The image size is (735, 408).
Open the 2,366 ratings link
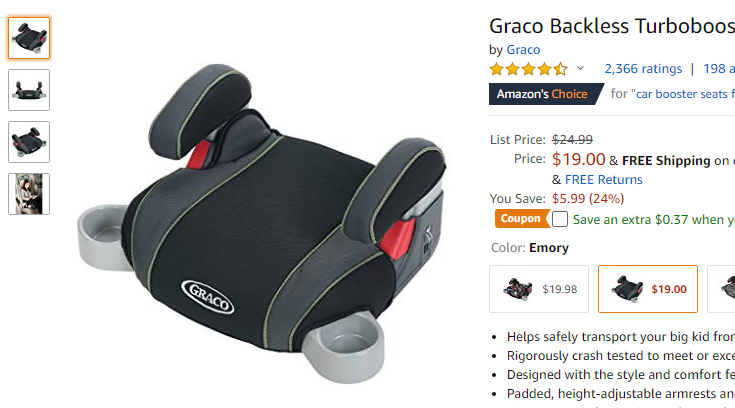pyautogui.click(x=643, y=69)
